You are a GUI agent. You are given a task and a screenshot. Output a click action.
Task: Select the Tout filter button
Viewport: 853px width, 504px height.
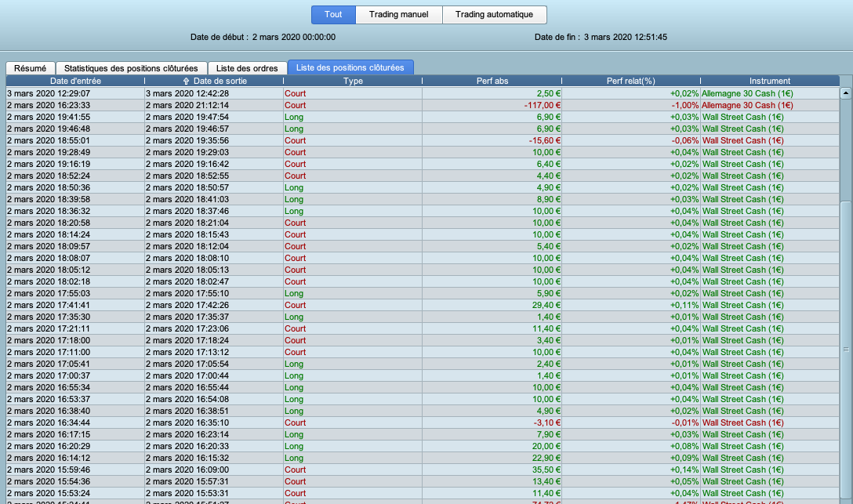point(333,15)
